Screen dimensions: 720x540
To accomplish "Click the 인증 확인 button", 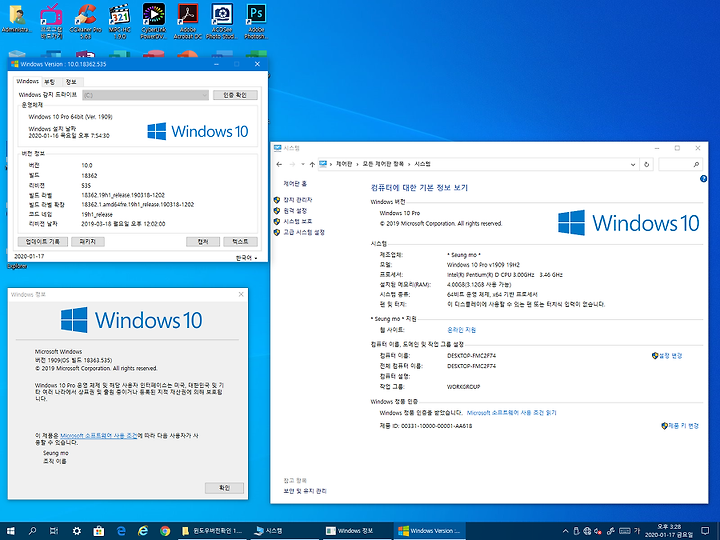I will point(235,95).
